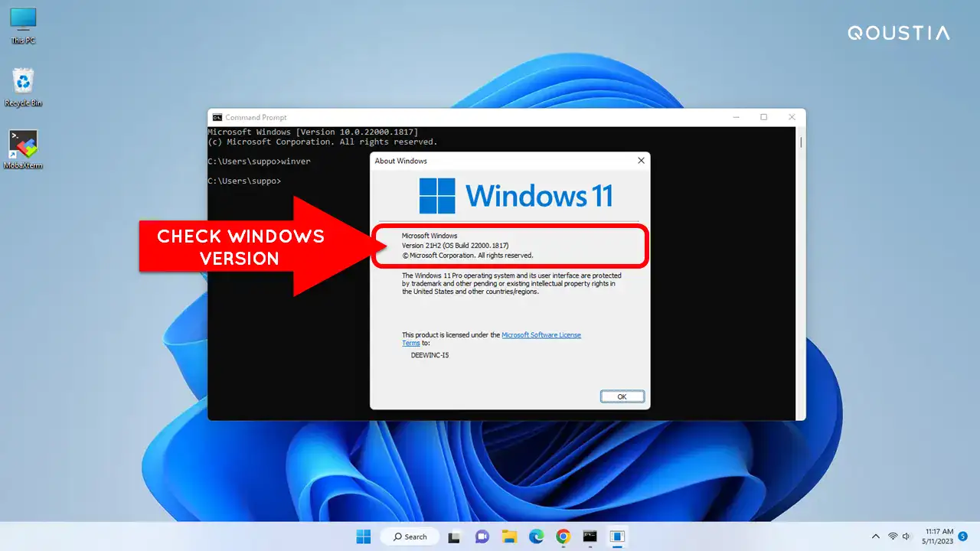Open File Explorer from taskbar

[509, 536]
